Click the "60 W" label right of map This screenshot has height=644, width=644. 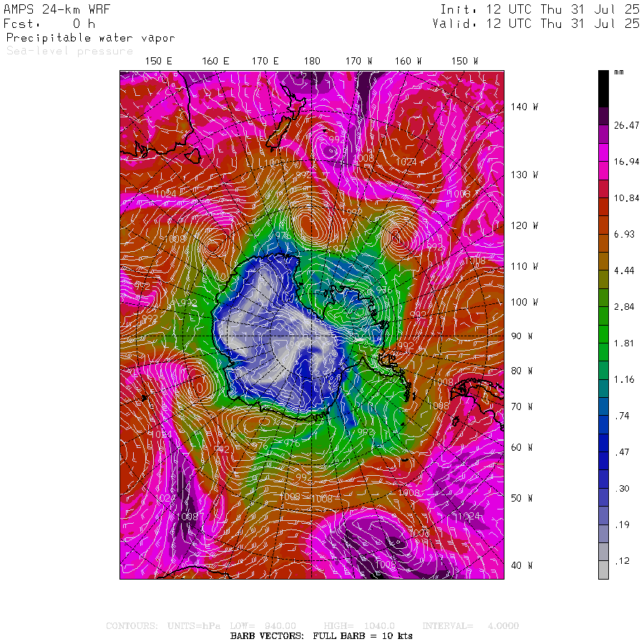click(x=522, y=448)
